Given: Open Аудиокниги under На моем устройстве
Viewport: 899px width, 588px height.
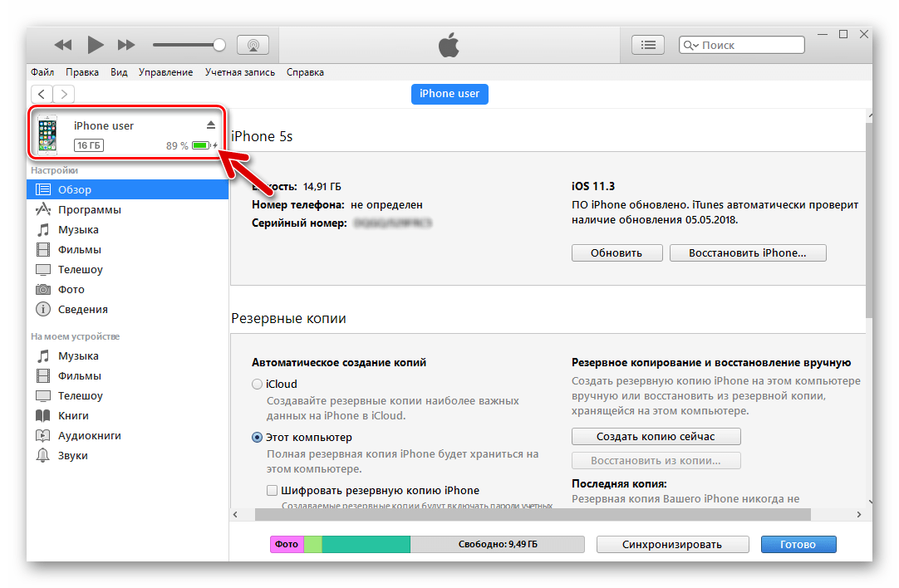Looking at the screenshot, I should pos(89,436).
